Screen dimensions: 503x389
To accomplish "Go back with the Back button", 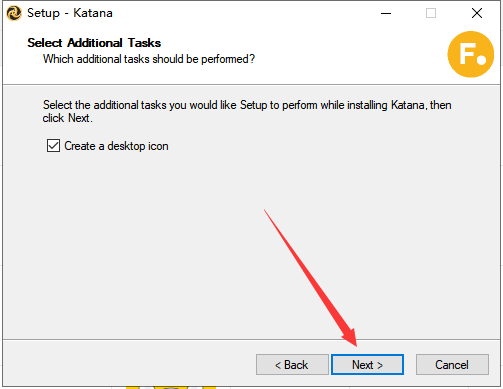I will (292, 365).
